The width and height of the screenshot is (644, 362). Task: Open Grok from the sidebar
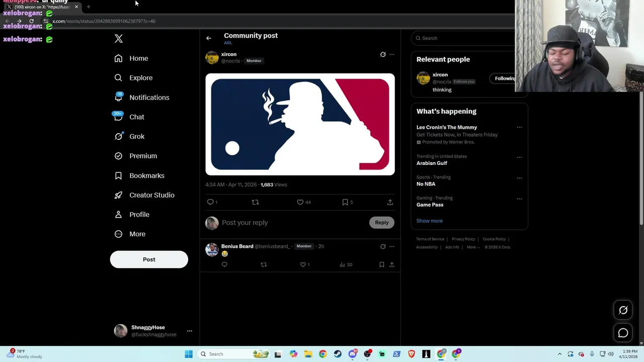coord(129,136)
